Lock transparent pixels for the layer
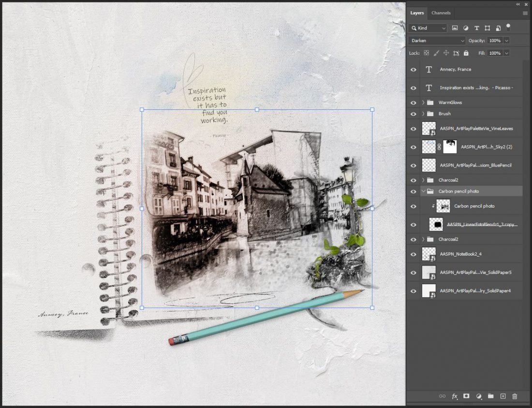 click(x=427, y=53)
